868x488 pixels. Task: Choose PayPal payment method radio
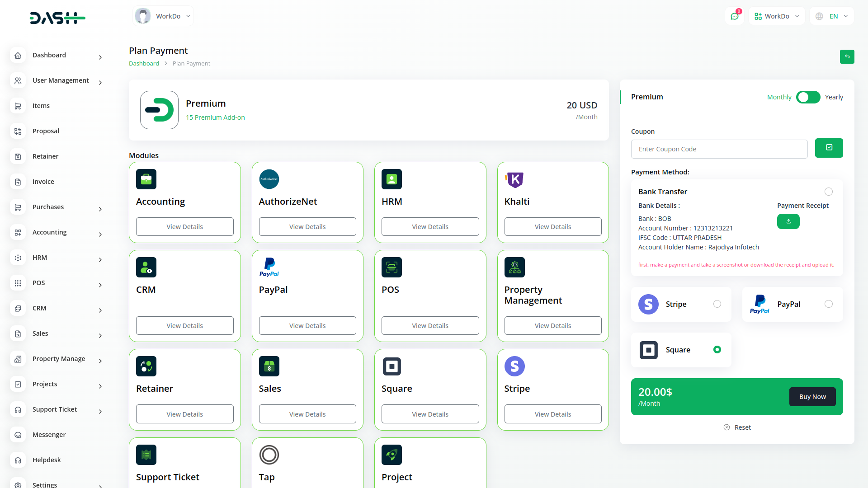828,304
